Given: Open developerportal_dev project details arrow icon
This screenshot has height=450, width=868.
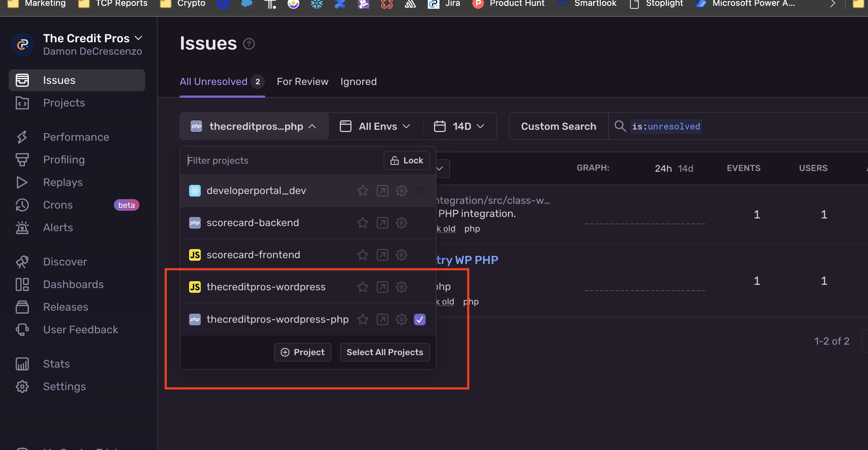Looking at the screenshot, I should (382, 191).
